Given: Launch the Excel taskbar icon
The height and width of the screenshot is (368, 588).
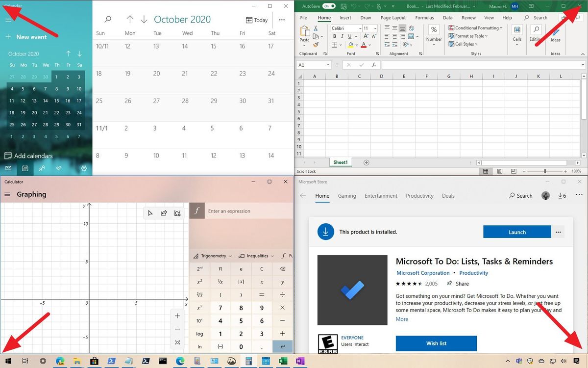Looking at the screenshot, I should pos(283,361).
